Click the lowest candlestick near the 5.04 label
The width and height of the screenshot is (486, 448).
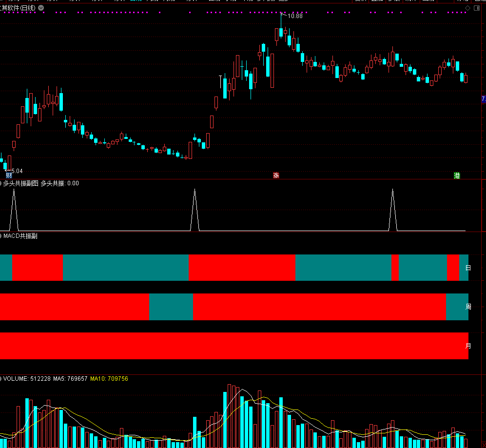tap(5, 165)
